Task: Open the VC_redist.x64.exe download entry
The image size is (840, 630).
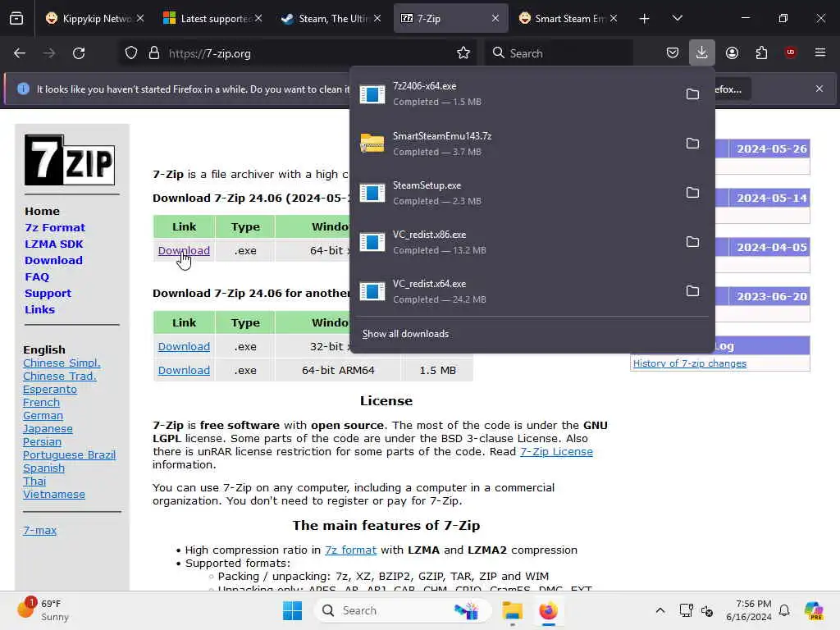Action: [514, 291]
